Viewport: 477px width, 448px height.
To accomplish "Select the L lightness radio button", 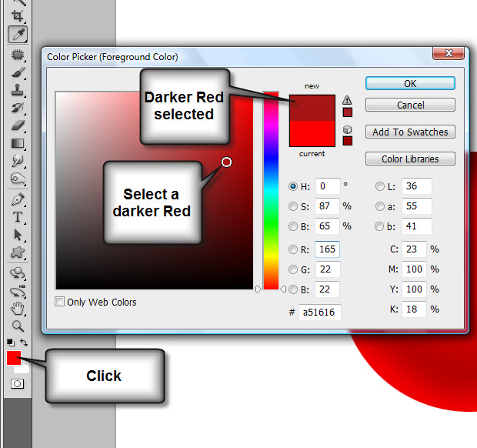I will coord(379,186).
